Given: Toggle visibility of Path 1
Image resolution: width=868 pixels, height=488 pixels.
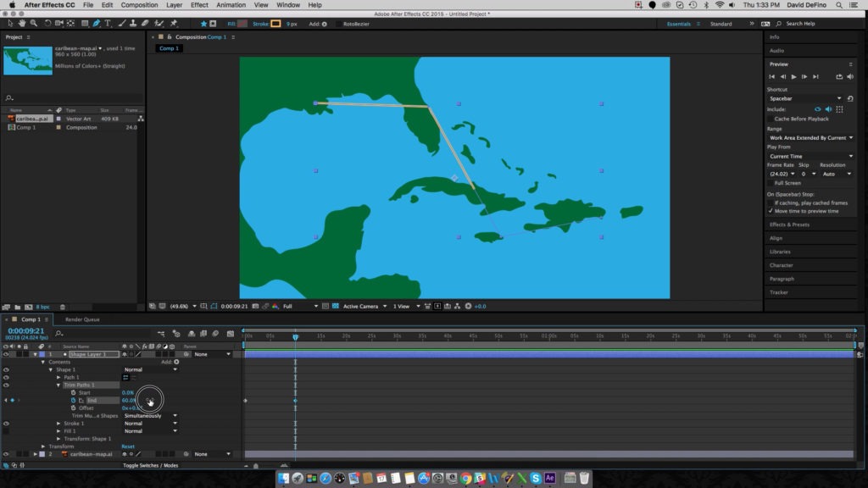Looking at the screenshot, I should [6, 377].
